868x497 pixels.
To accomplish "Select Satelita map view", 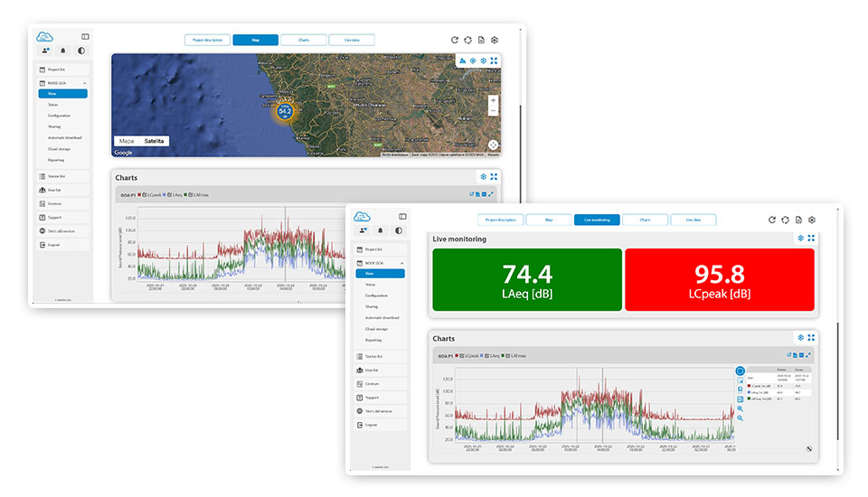I will 156,141.
